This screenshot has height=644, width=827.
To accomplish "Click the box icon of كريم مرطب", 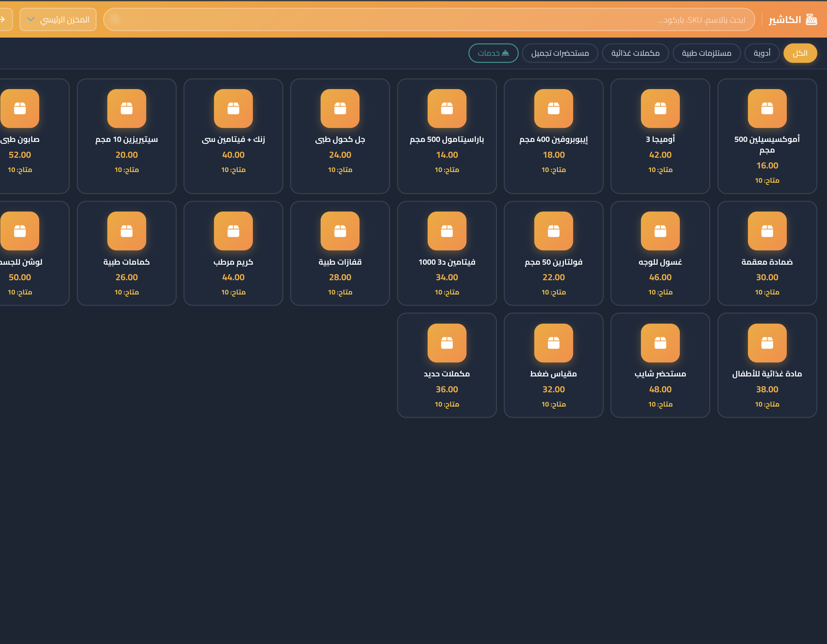I will [x=233, y=231].
